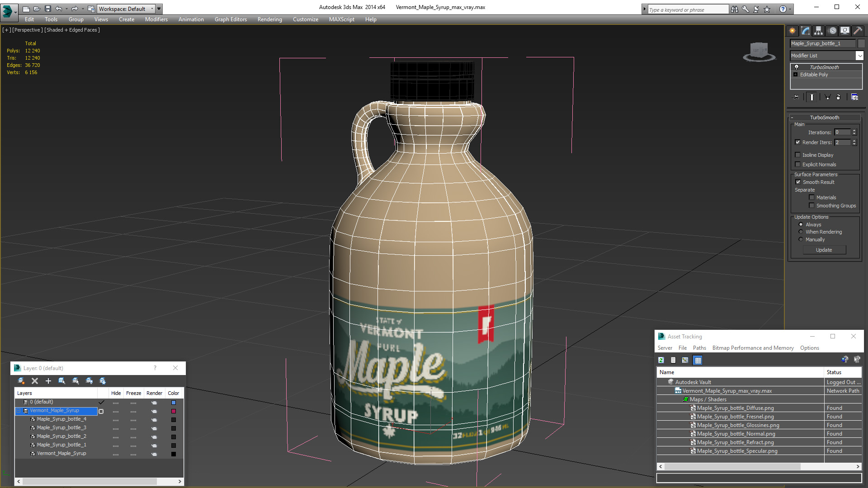
Task: Toggle TurboSmooth lightbulb visibility icon
Action: click(797, 67)
